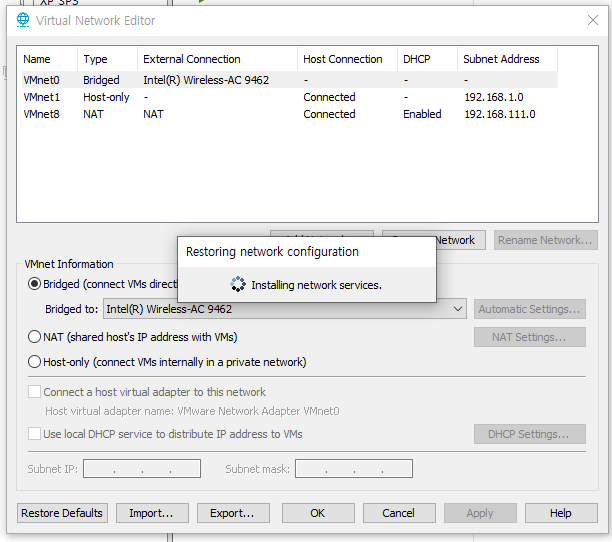The height and width of the screenshot is (542, 612).
Task: Sort by the Name column header
Action: click(x=48, y=59)
